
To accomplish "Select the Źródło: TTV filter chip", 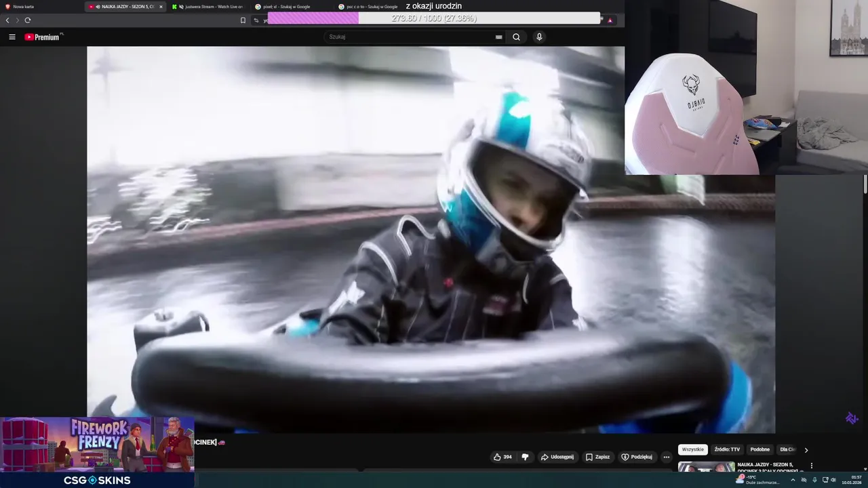I will point(727,449).
